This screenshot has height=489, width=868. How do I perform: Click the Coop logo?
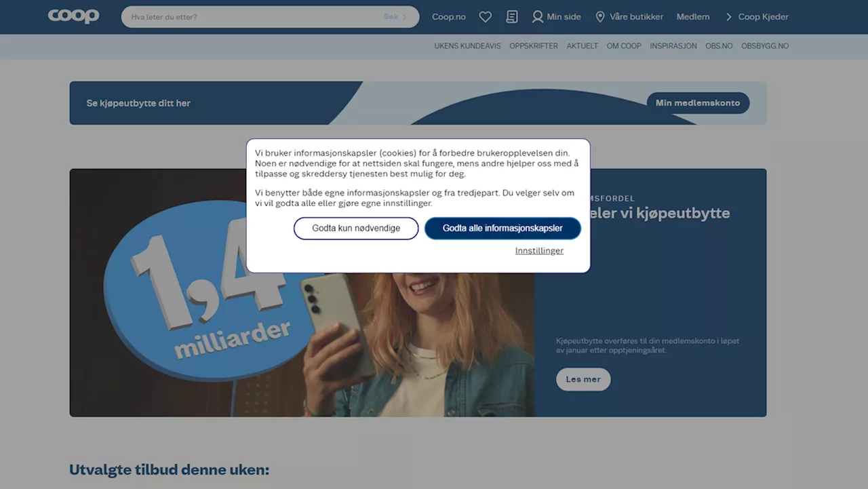pos(73,16)
